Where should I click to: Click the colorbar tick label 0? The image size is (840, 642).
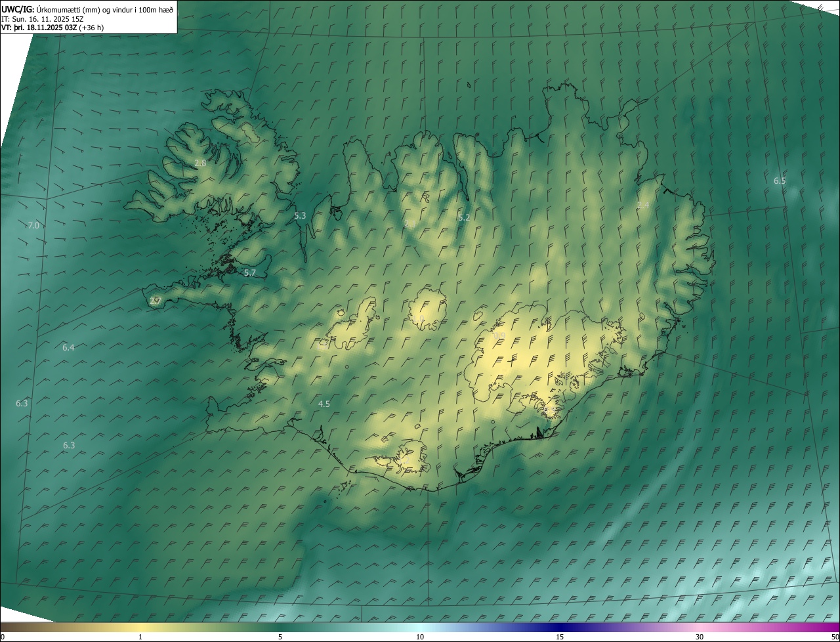pyautogui.click(x=3, y=637)
